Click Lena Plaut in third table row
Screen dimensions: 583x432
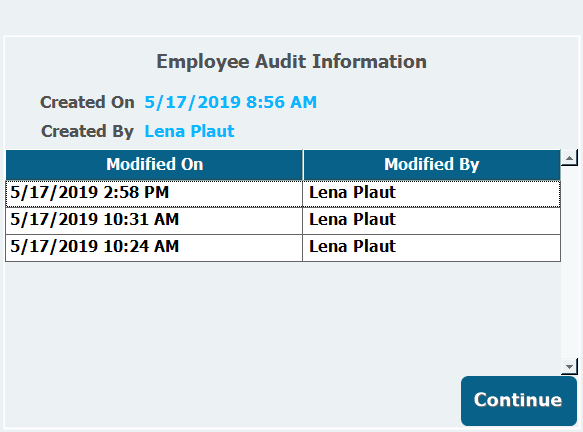pos(352,246)
